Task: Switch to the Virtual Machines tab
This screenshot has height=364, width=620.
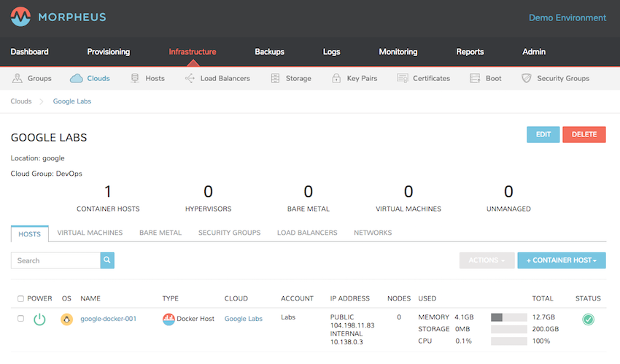Action: 90,233
